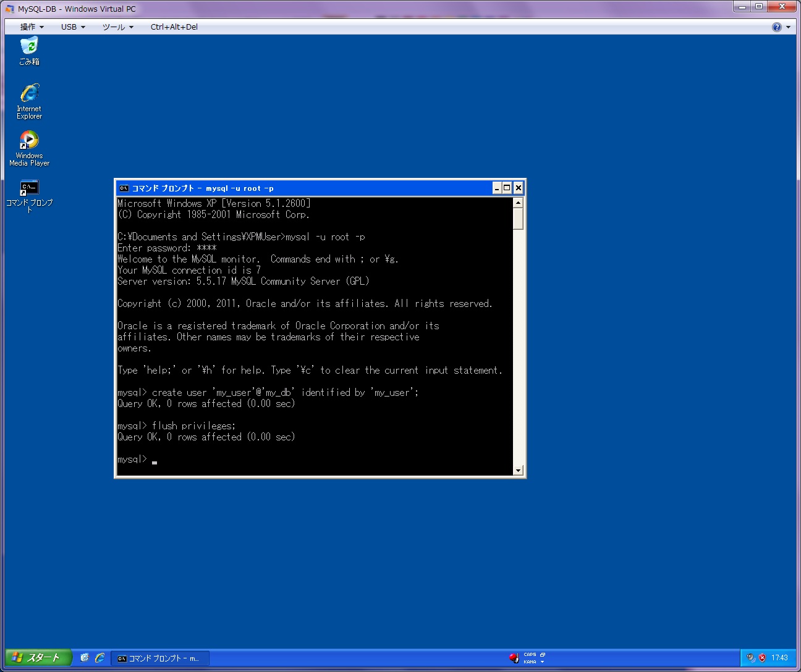Click the console scrollbar down arrow

click(518, 471)
